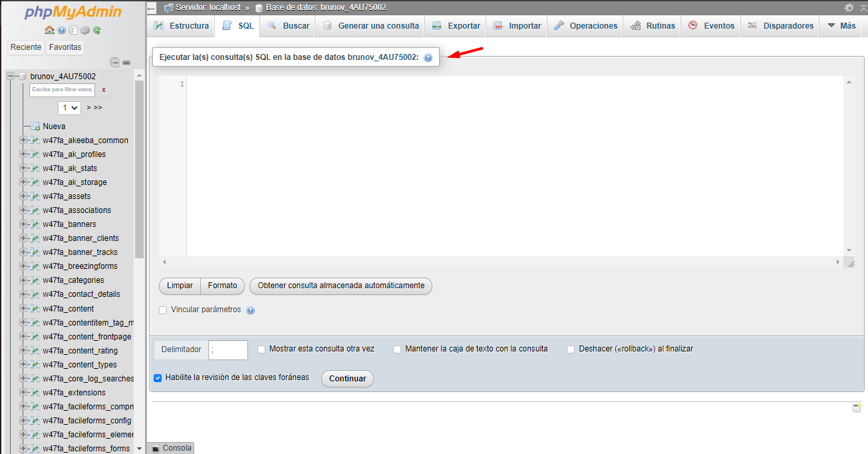Collapse left navigation panel arrow
Screen dimensions: 868x454
[151, 8]
